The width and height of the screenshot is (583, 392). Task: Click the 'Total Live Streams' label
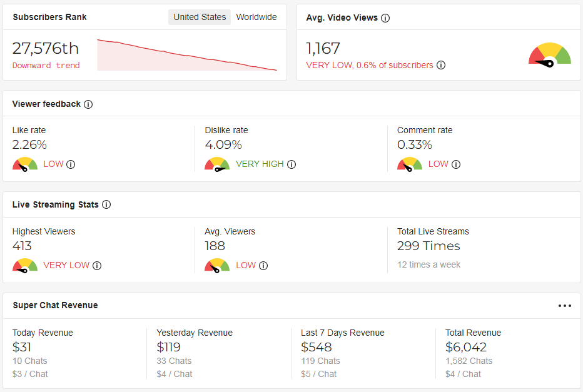click(433, 231)
